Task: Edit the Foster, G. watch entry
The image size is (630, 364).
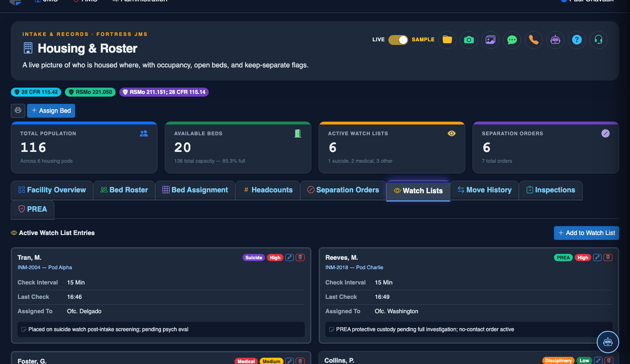Action: (x=290, y=361)
